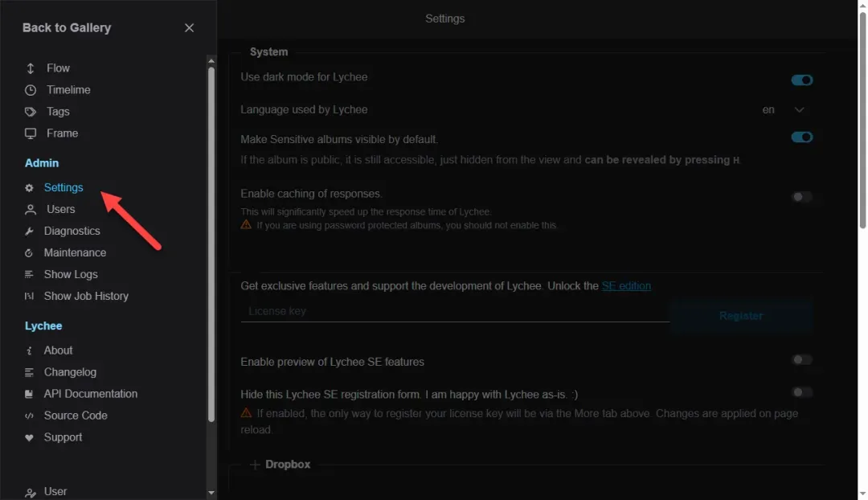
Task: Open Show Job History entry
Action: [86, 297]
